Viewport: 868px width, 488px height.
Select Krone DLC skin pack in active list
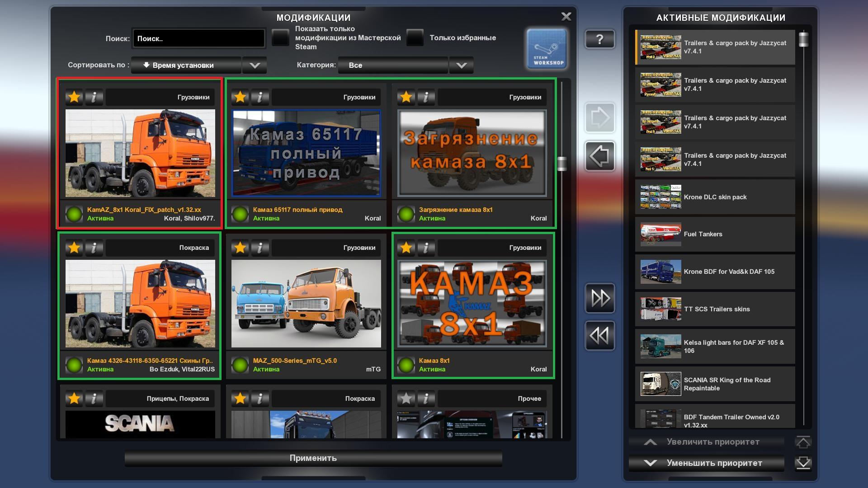[x=715, y=197]
